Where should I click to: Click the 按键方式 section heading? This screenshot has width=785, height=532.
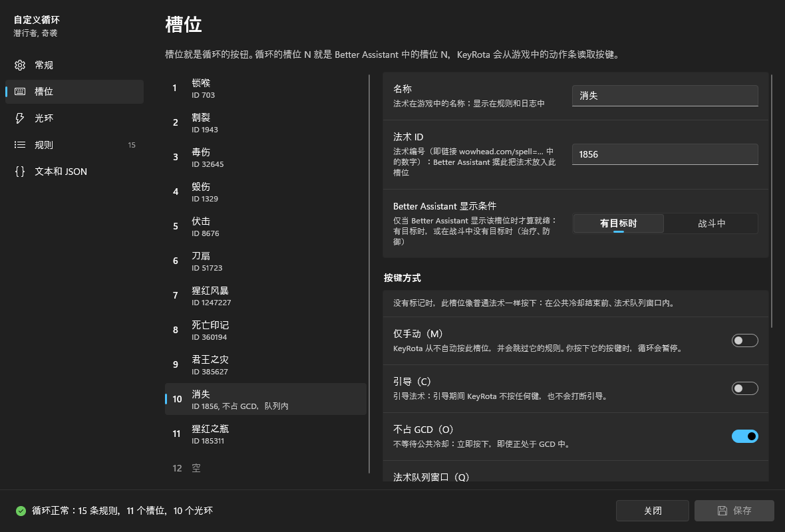(402, 278)
